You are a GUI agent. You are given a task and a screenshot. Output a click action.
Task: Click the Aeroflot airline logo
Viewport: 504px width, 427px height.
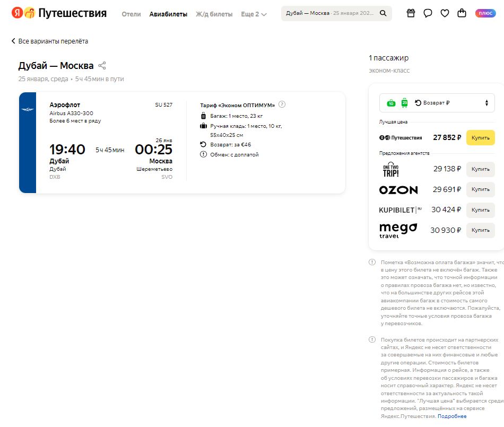tap(28, 110)
